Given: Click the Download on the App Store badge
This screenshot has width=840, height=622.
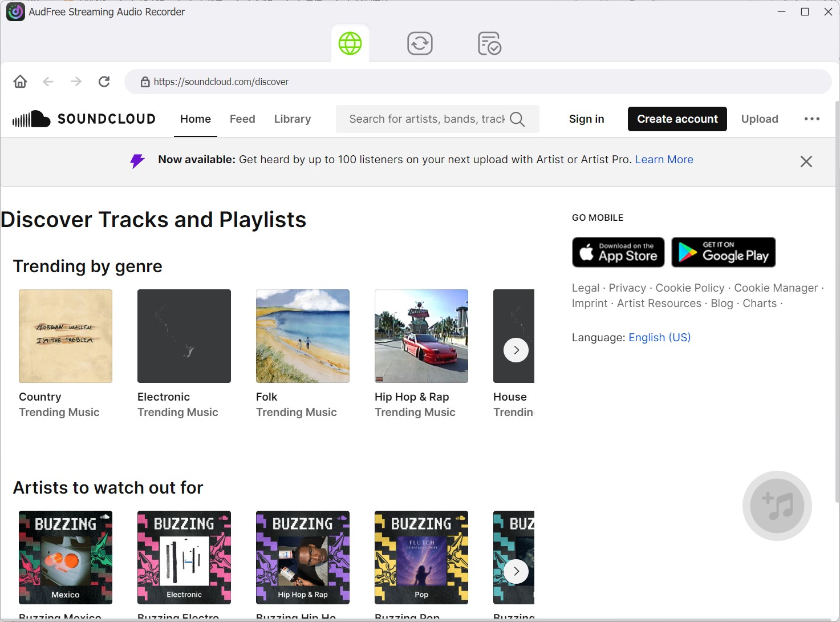Looking at the screenshot, I should (618, 252).
